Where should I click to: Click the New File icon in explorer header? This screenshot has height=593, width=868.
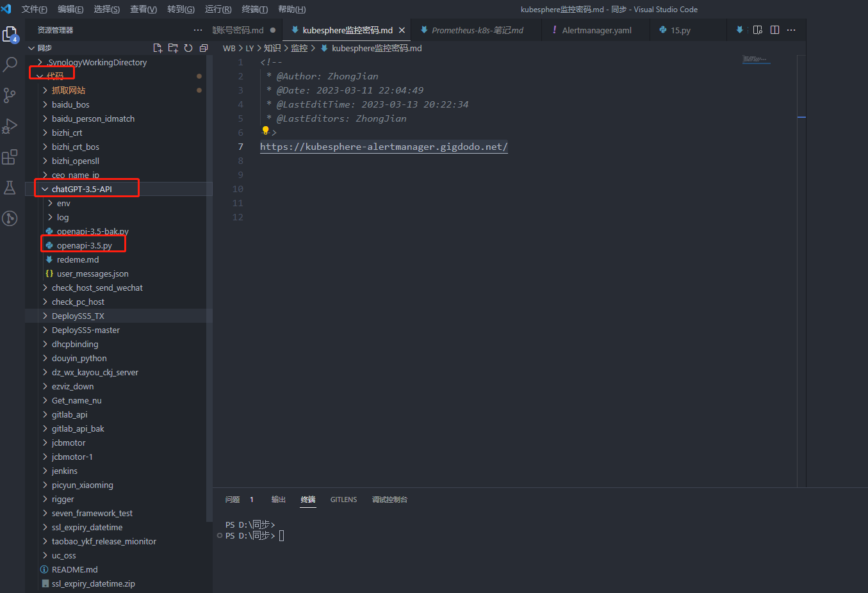[158, 48]
